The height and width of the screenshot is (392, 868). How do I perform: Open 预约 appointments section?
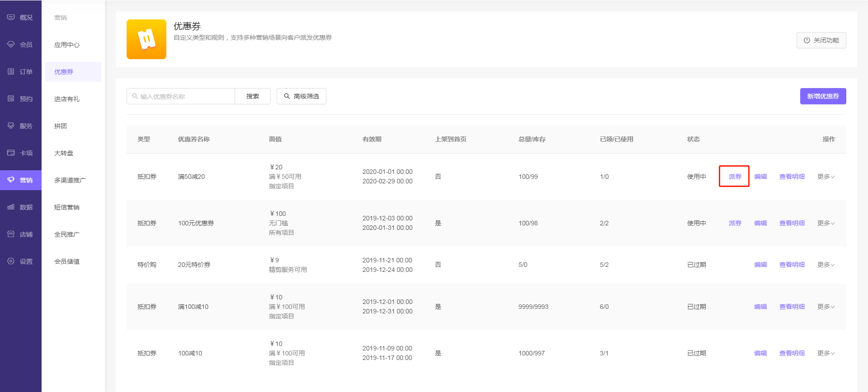pyautogui.click(x=21, y=99)
